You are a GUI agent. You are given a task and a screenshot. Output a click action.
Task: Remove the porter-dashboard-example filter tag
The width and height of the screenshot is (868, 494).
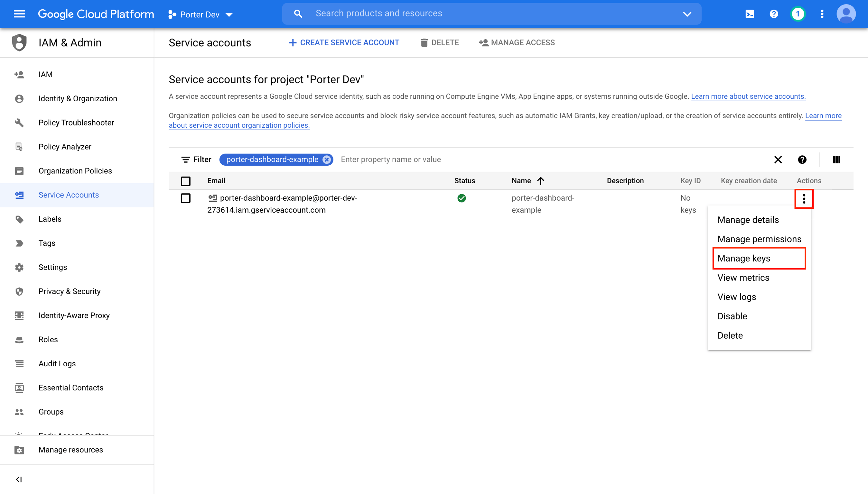click(x=327, y=159)
